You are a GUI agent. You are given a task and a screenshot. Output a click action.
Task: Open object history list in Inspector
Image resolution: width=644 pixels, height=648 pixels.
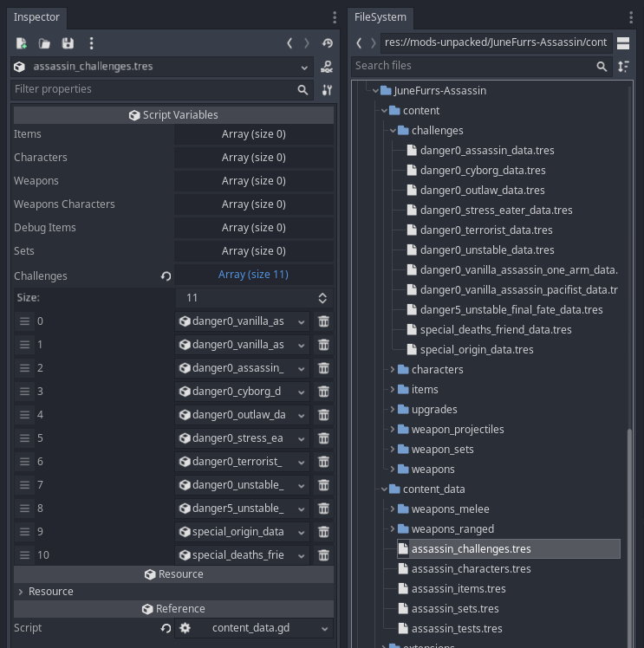tap(328, 43)
